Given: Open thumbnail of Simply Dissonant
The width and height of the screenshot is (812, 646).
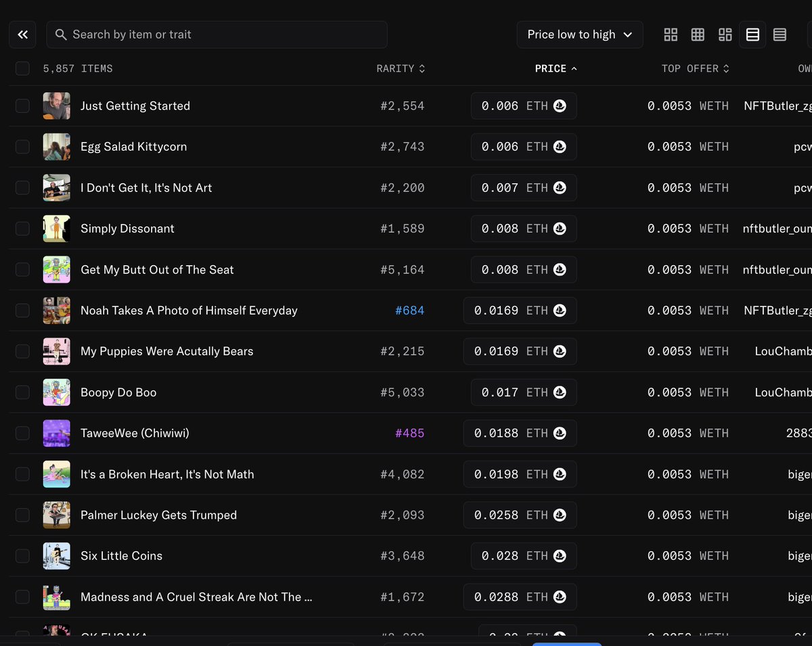Looking at the screenshot, I should coord(57,229).
